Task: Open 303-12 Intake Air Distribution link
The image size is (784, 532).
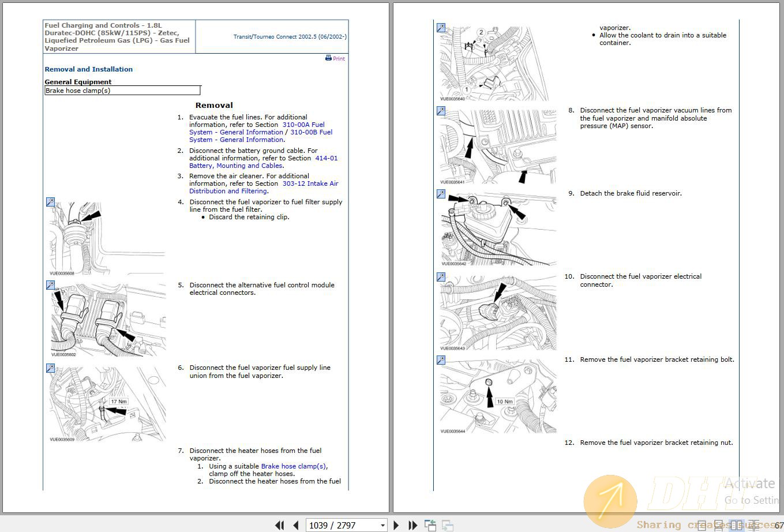Action: tap(264, 187)
